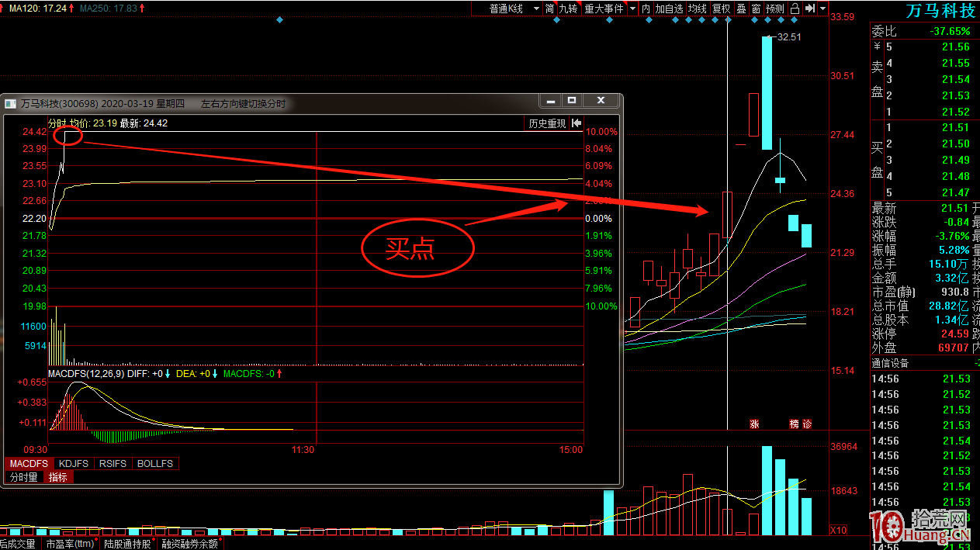
Task: Open 复权 price adjustment option
Action: click(721, 9)
